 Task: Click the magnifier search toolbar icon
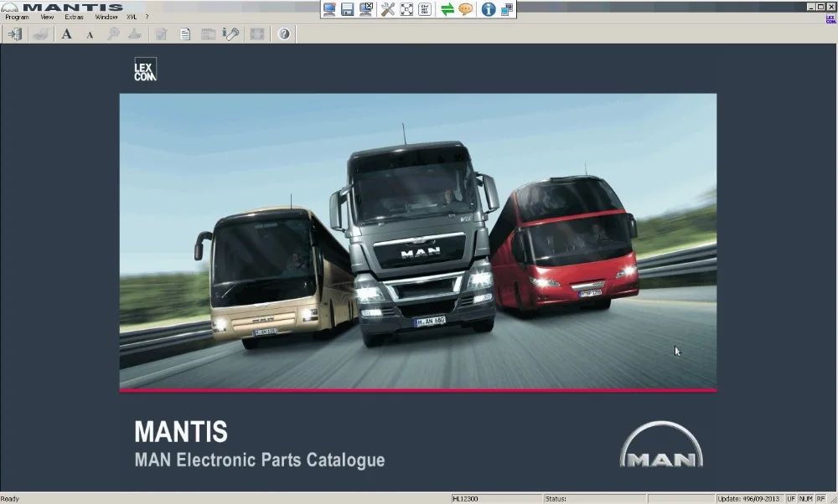[113, 34]
